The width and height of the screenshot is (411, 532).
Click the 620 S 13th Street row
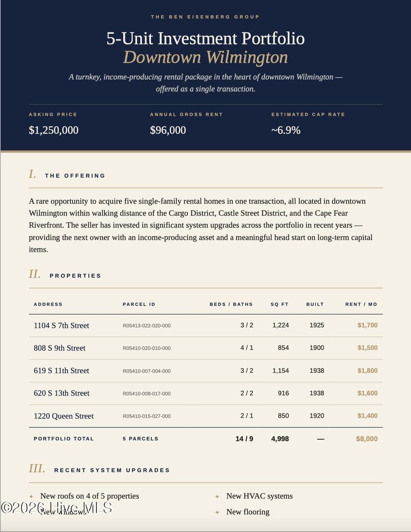[x=205, y=393]
